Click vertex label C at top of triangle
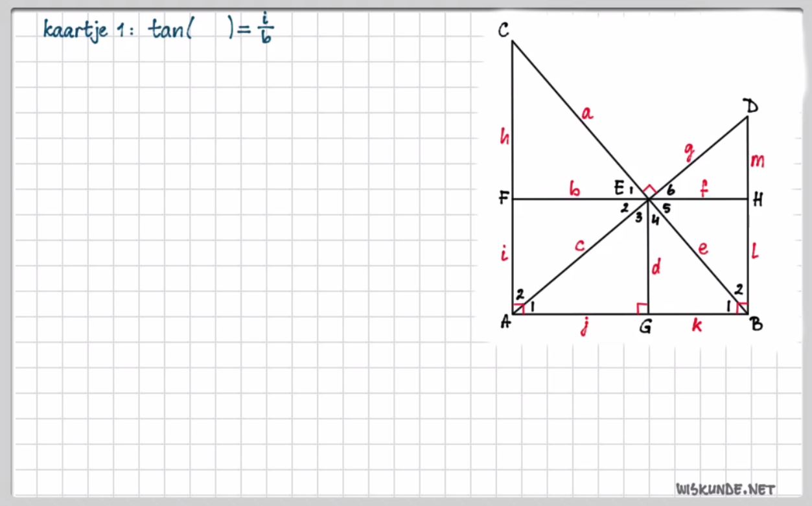812x506 pixels. click(x=504, y=30)
